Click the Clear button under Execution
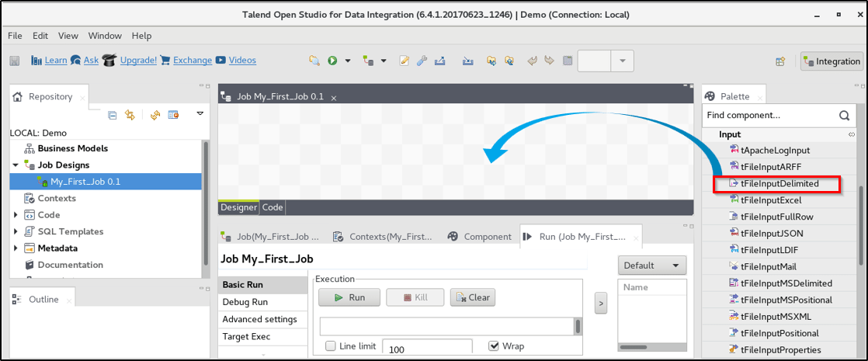 coord(473,297)
